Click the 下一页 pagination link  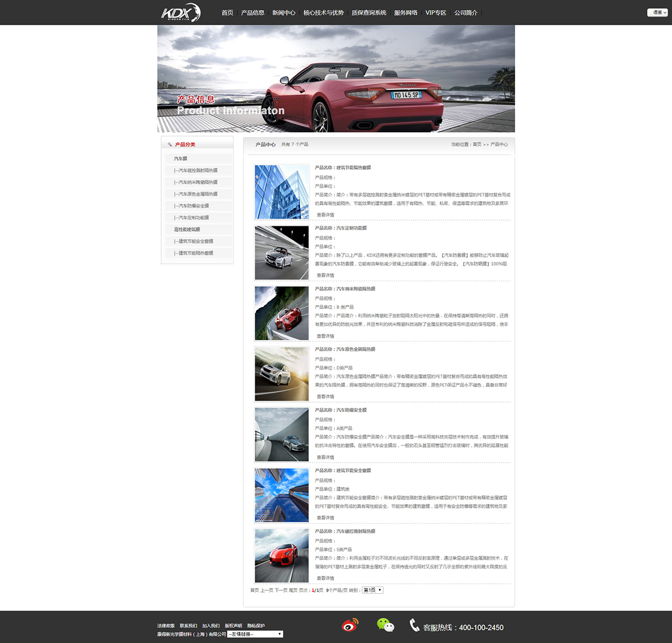click(x=281, y=590)
